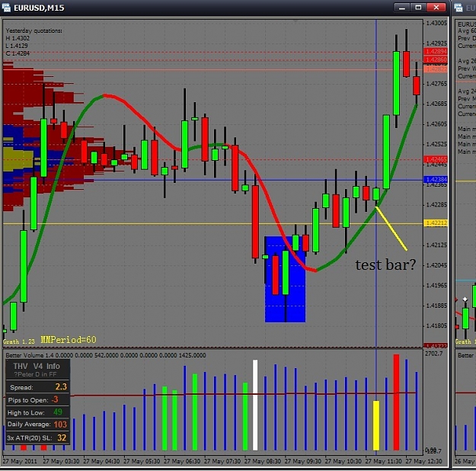The image size is (476, 471).
Task: Click the white diamond marker in right chart window
Action: tap(465, 300)
